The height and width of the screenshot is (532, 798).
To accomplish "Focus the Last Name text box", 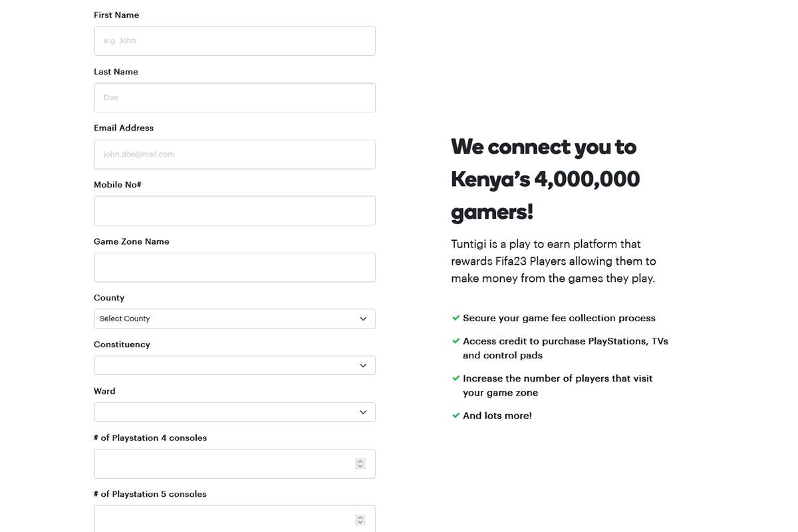I will [234, 98].
